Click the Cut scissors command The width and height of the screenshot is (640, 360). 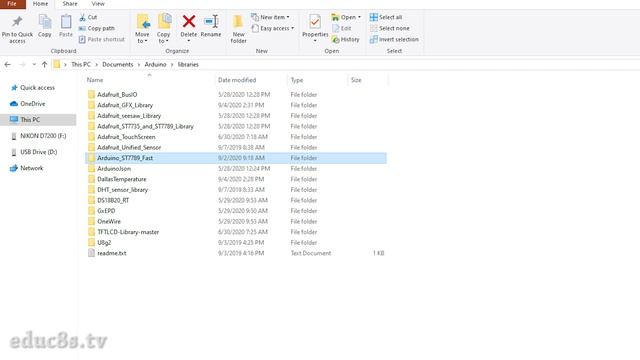pyautogui.click(x=88, y=18)
